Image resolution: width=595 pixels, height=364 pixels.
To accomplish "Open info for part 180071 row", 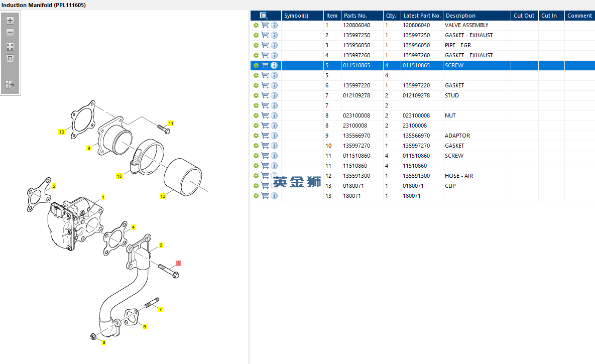I will (274, 196).
